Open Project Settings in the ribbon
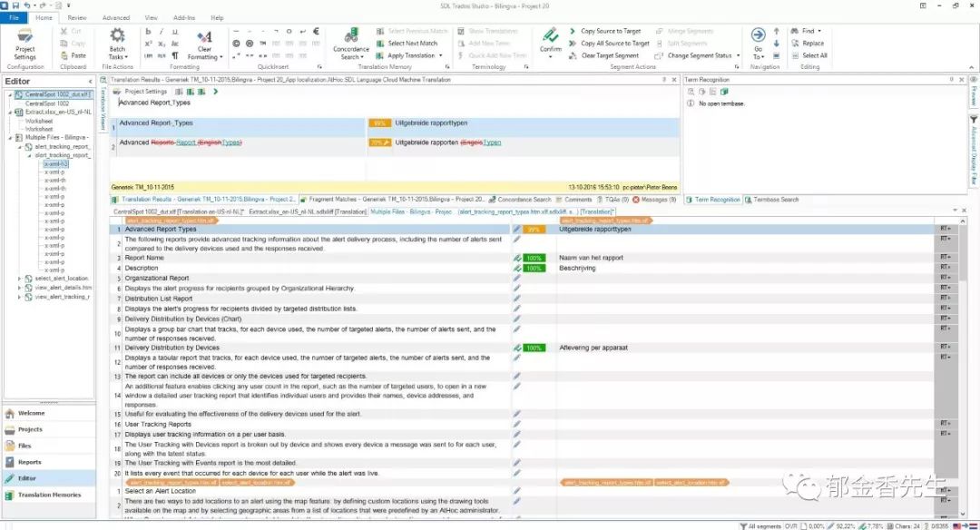The width and height of the screenshot is (980, 530). click(25, 44)
